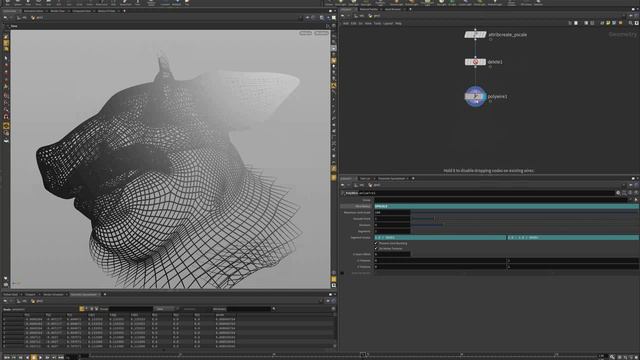640x360 pixels.
Task: Select the polywire1 node
Action: click(x=475, y=97)
